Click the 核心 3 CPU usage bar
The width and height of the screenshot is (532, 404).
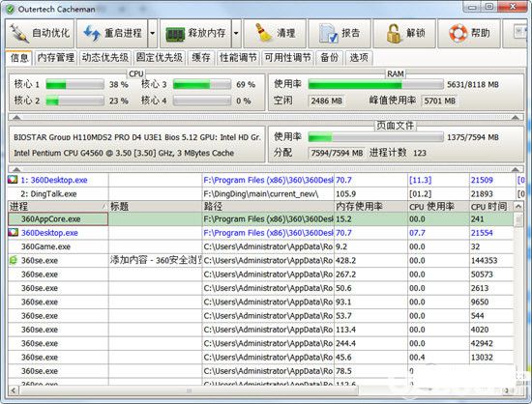(202, 84)
